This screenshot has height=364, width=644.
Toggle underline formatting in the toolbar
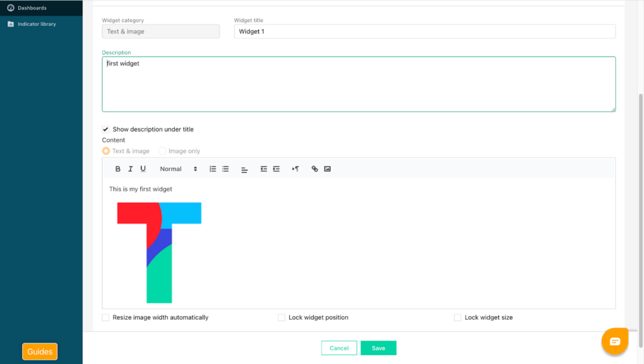143,169
